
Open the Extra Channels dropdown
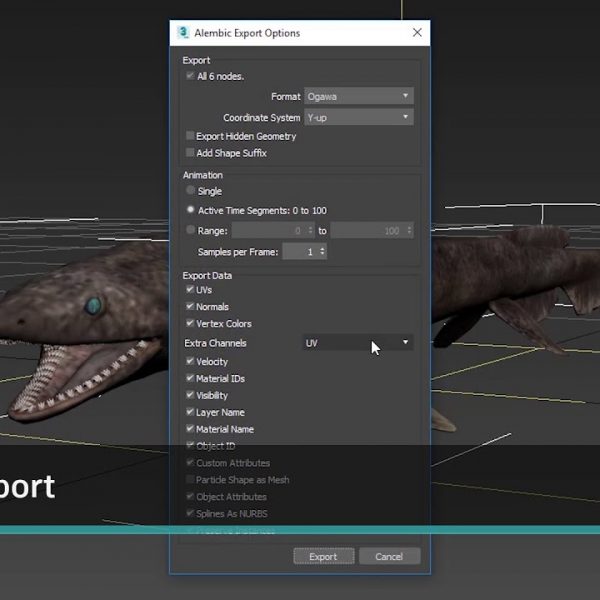pos(358,343)
